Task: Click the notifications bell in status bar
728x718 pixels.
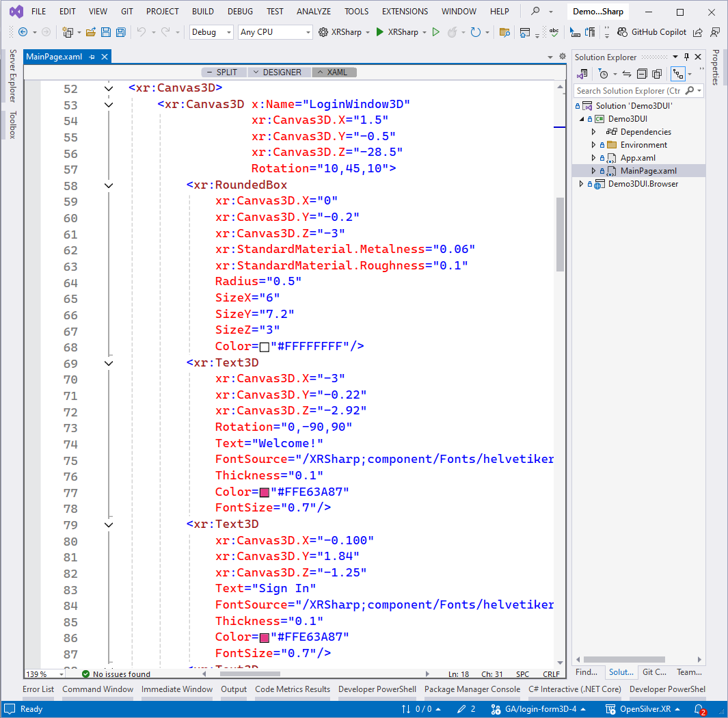Action: click(699, 709)
